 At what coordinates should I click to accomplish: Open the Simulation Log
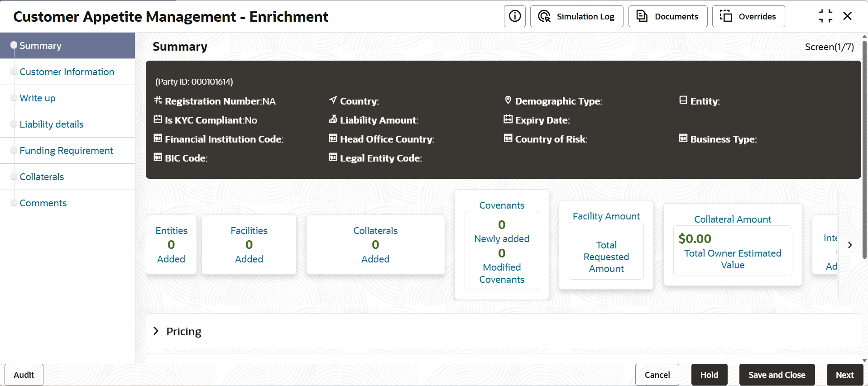tap(576, 16)
